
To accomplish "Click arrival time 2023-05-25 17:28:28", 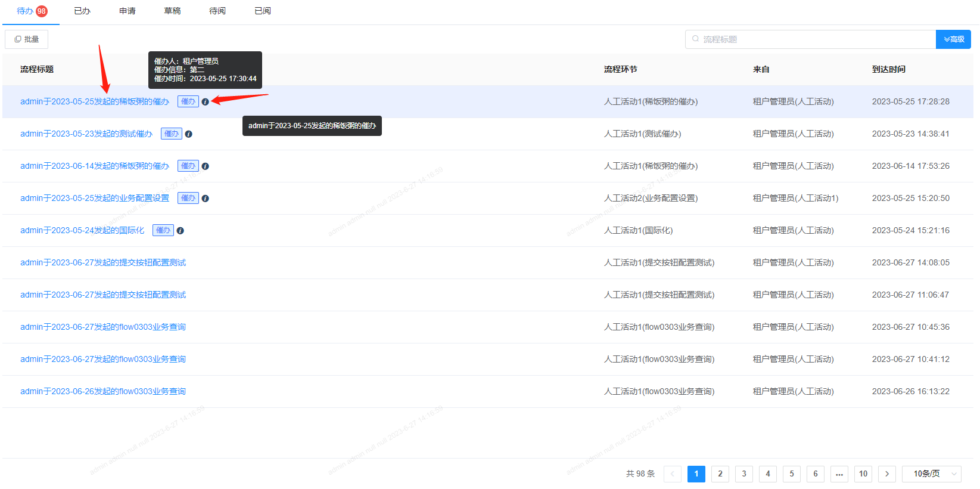I will (911, 101).
